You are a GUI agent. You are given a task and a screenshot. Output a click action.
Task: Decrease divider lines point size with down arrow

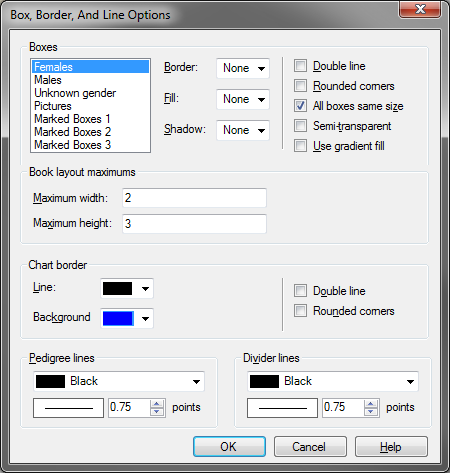371,412
